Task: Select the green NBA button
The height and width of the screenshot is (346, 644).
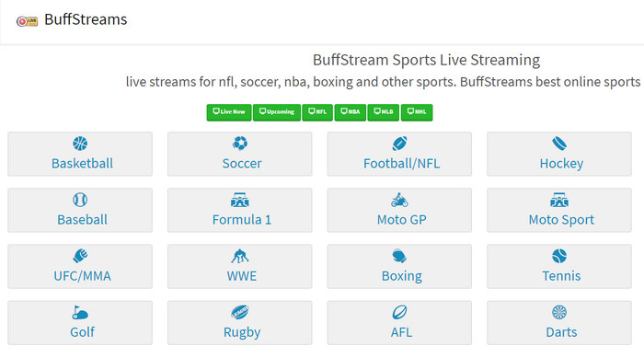Action: pyautogui.click(x=351, y=112)
